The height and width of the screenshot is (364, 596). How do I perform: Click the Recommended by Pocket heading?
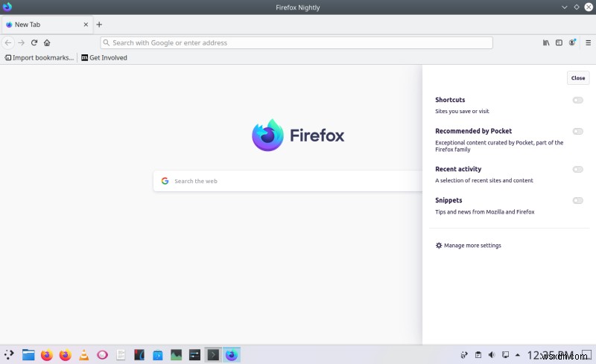pyautogui.click(x=474, y=131)
